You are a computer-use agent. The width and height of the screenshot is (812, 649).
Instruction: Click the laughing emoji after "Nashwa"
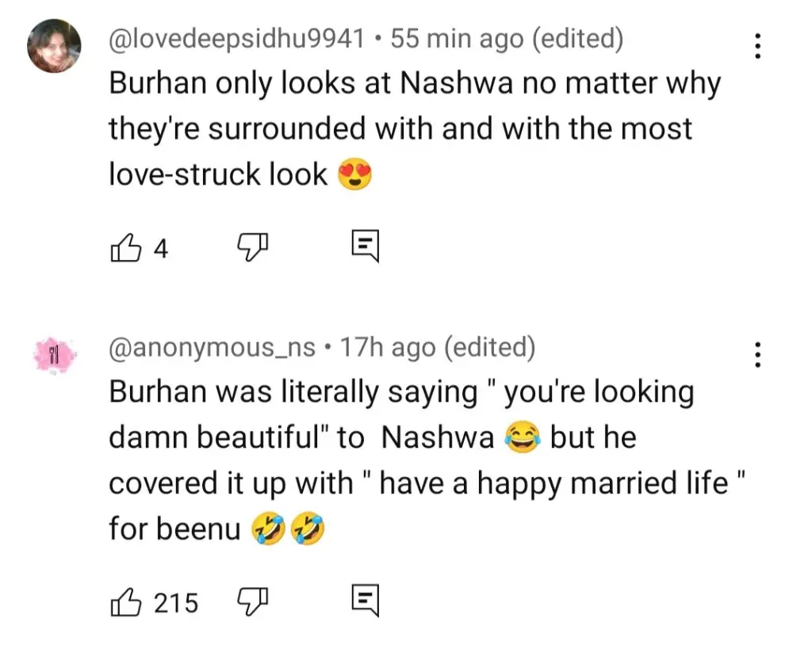click(523, 438)
